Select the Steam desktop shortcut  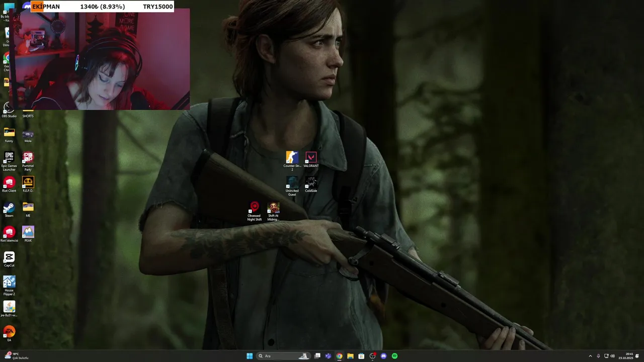pos(9,210)
